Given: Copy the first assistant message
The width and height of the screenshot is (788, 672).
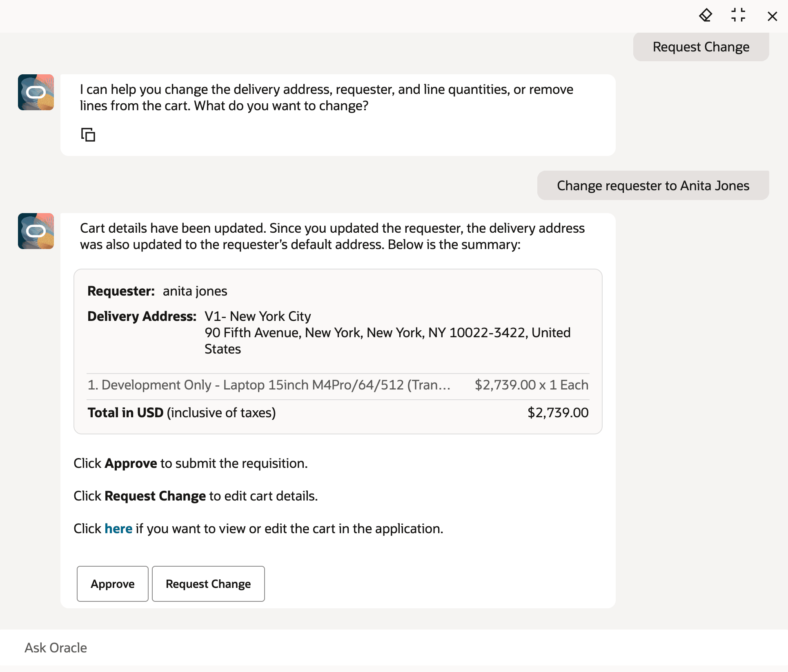Looking at the screenshot, I should tap(88, 135).
